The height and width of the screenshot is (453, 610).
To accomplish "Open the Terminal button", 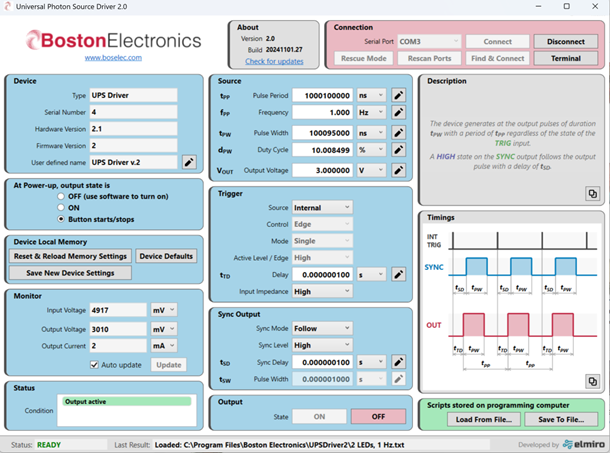I will pyautogui.click(x=566, y=58).
